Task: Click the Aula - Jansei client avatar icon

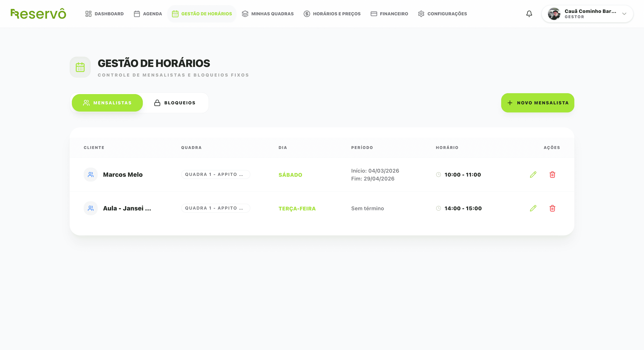Action: [90, 208]
